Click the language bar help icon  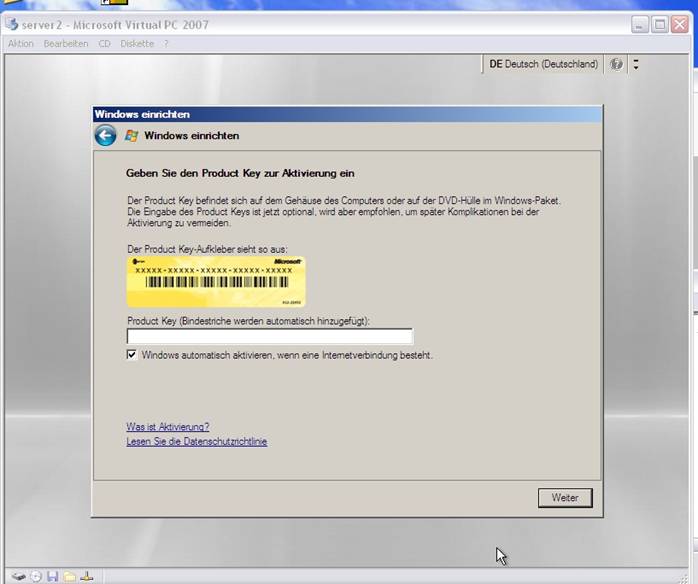[616, 64]
